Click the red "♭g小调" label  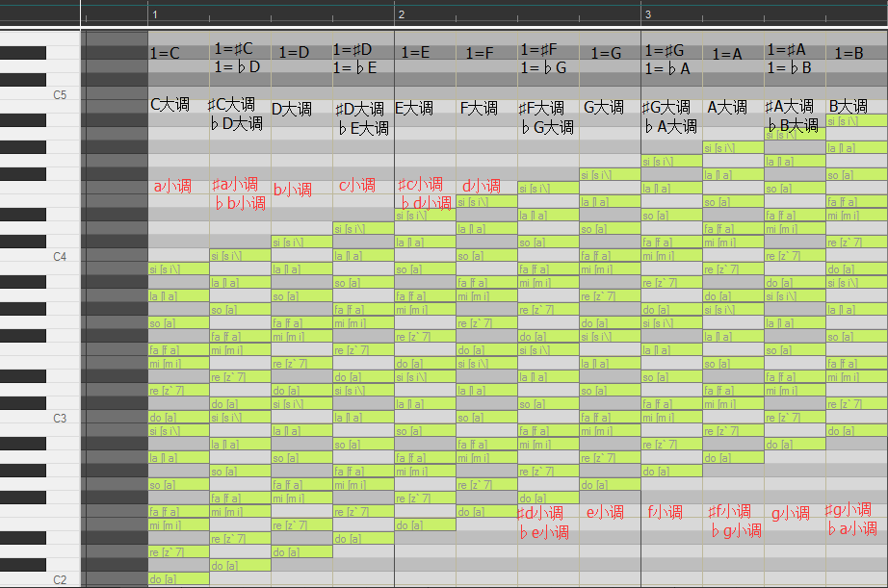[737, 531]
